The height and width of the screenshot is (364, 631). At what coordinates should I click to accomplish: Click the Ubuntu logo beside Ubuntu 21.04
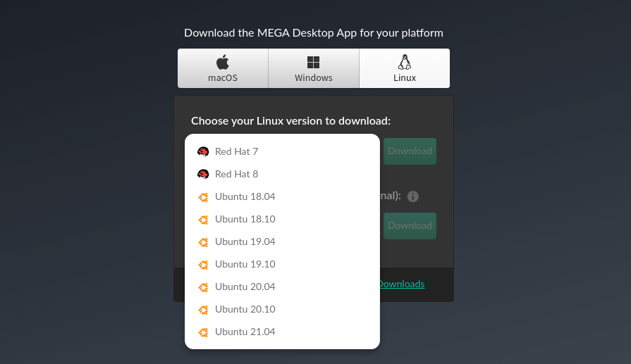coord(203,332)
